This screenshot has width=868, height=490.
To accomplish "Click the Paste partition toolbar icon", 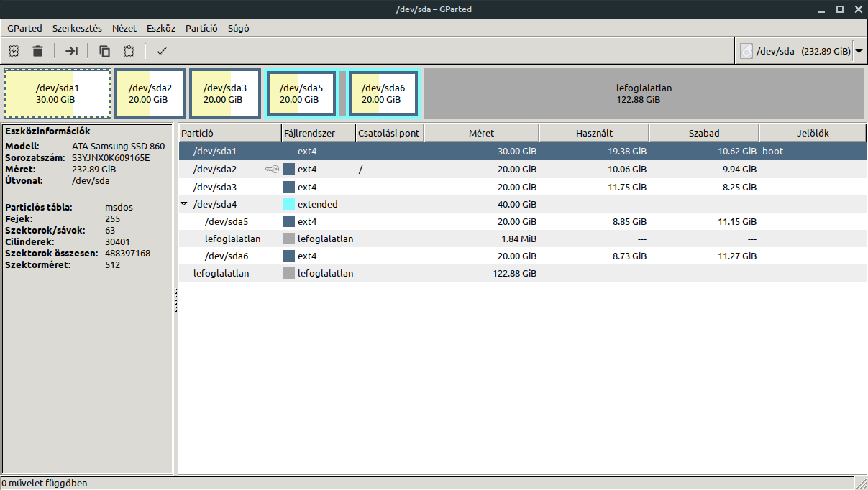I will [129, 51].
